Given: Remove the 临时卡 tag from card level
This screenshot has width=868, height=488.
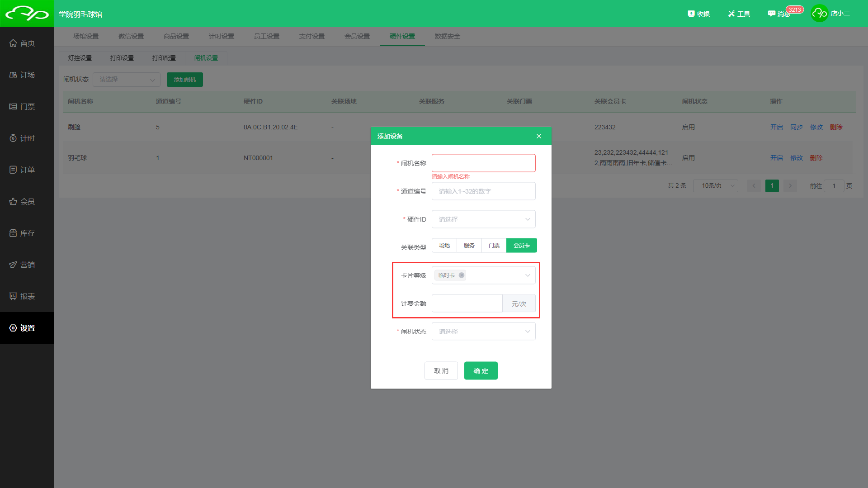Looking at the screenshot, I should tap(462, 275).
